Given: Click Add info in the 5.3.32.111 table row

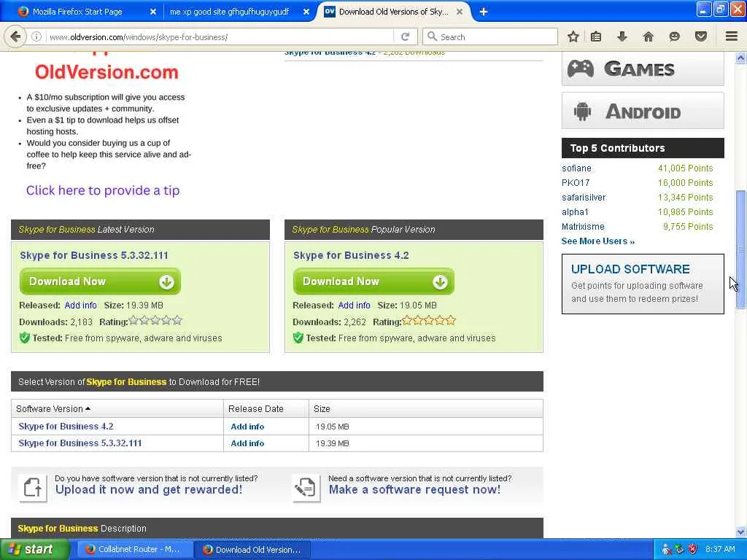Looking at the screenshot, I should pos(247,443).
